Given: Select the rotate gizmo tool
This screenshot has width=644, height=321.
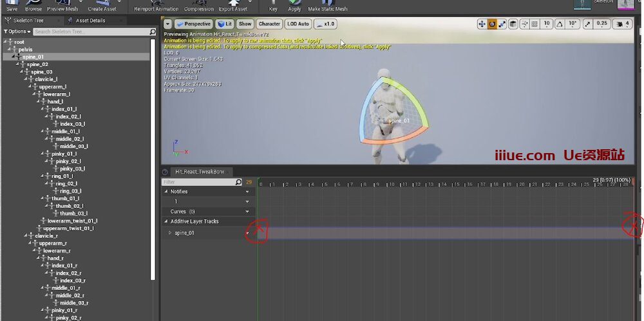Looking at the screenshot, I should click(492, 24).
